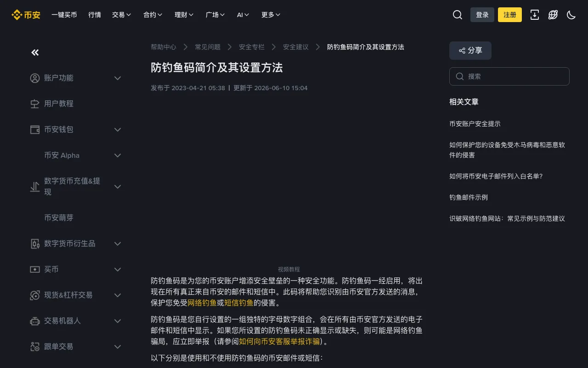Screen dimensions: 588x368
Task: Open the AI dropdown menu
Action: point(243,15)
